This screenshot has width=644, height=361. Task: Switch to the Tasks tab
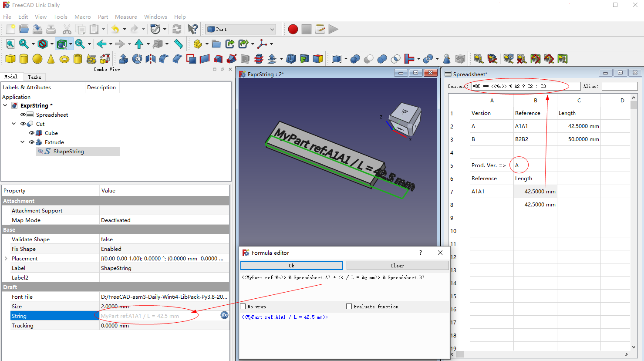34,77
